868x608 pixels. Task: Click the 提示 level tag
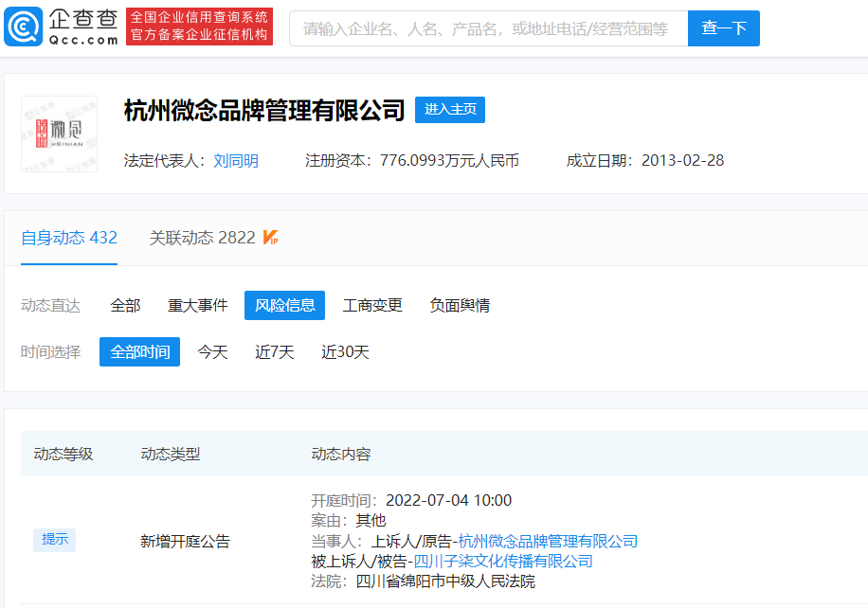pyautogui.click(x=54, y=540)
